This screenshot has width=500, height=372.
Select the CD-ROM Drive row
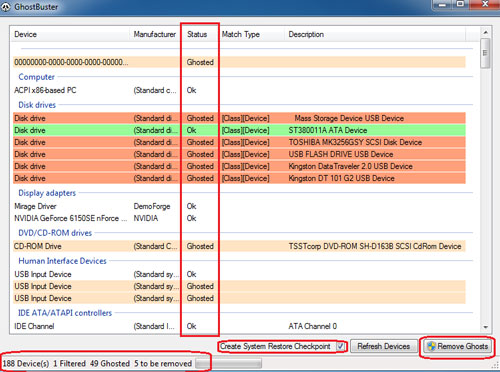[239, 246]
